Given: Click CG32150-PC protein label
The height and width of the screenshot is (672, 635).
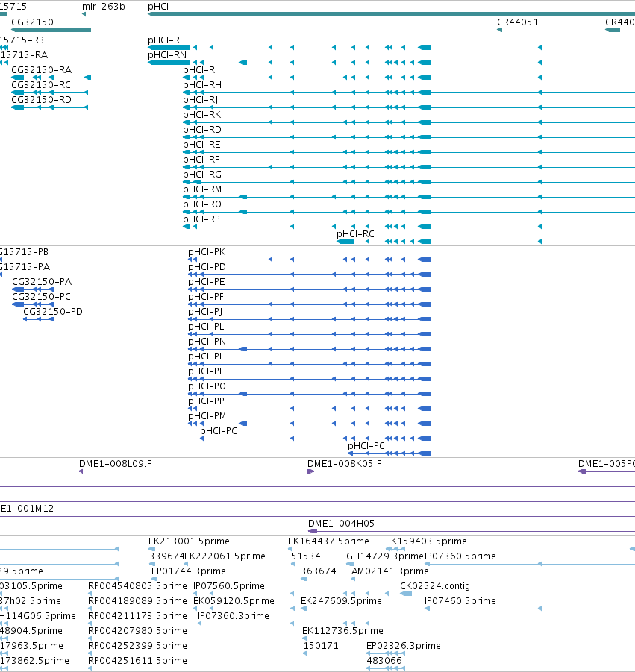Looking at the screenshot, I should (42, 297).
